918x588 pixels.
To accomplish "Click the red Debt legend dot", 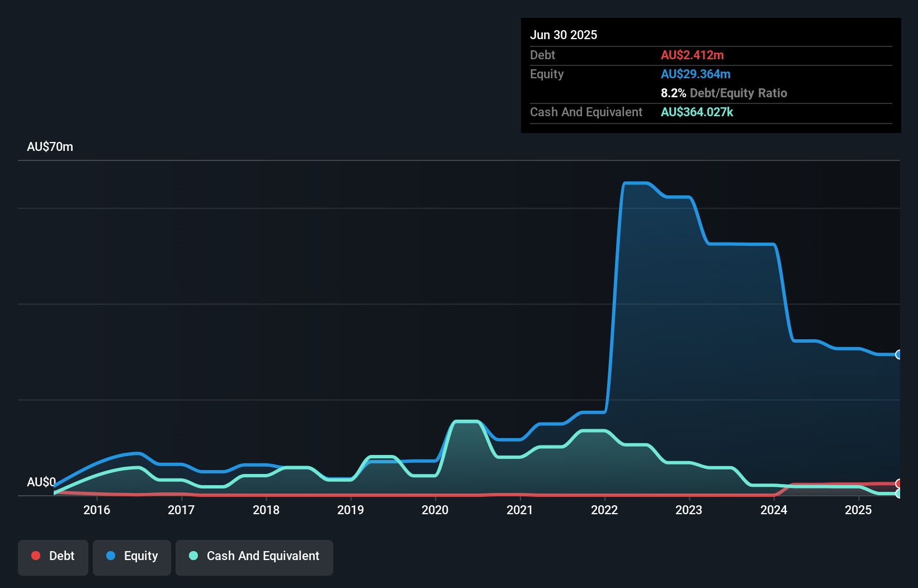I will click(x=36, y=556).
